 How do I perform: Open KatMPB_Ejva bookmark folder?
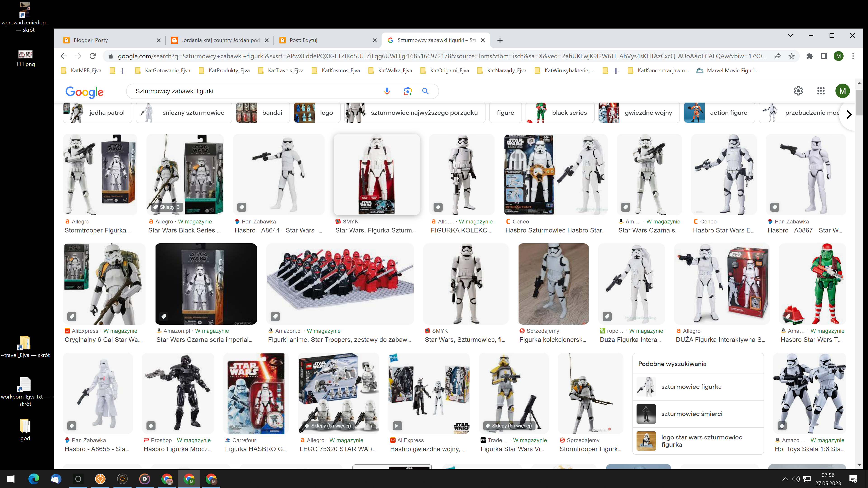point(82,70)
